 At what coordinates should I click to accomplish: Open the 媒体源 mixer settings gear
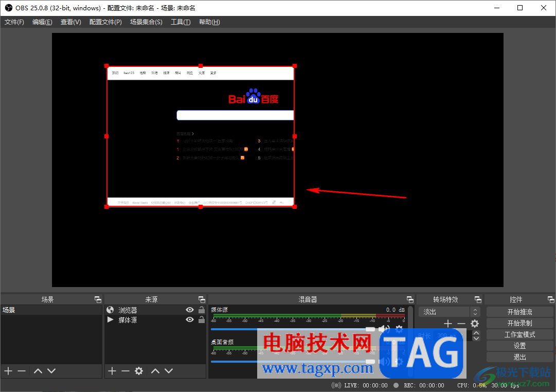tap(399, 329)
